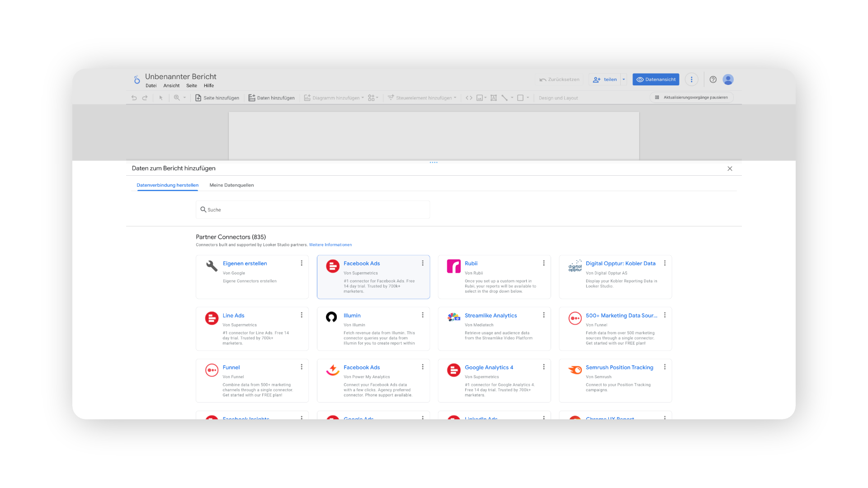Click the Datenansicht button
The height and width of the screenshot is (488, 868).
pos(656,80)
